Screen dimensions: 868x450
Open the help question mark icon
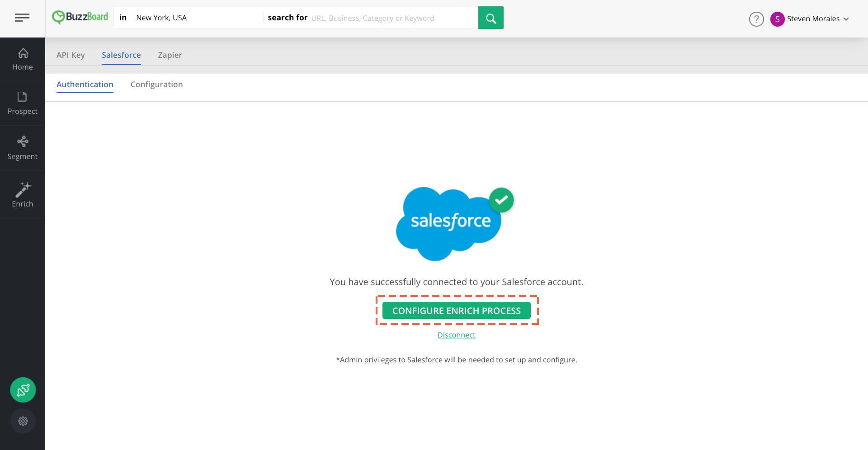click(756, 19)
